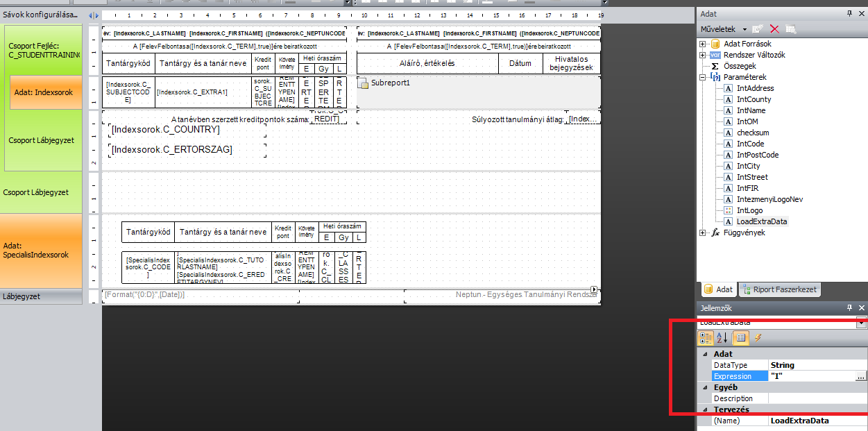Select the Subreport1 control icon
This screenshot has height=431, width=868.
(363, 83)
